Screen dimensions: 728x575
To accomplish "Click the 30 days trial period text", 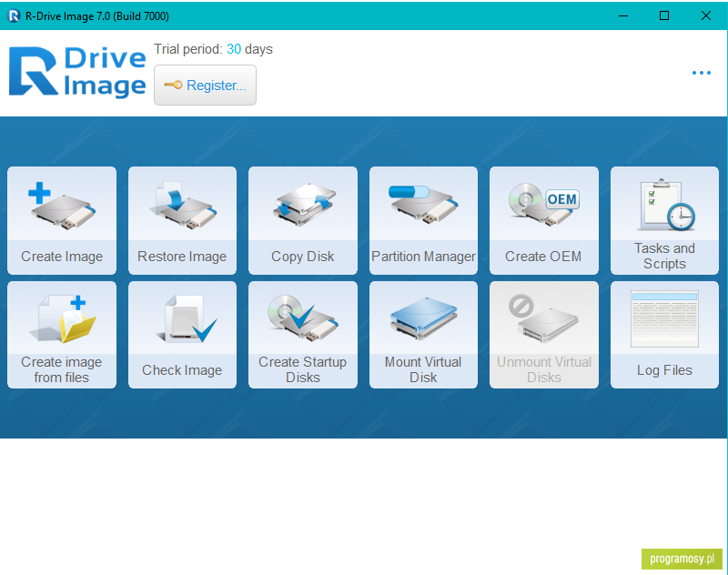I will point(249,49).
